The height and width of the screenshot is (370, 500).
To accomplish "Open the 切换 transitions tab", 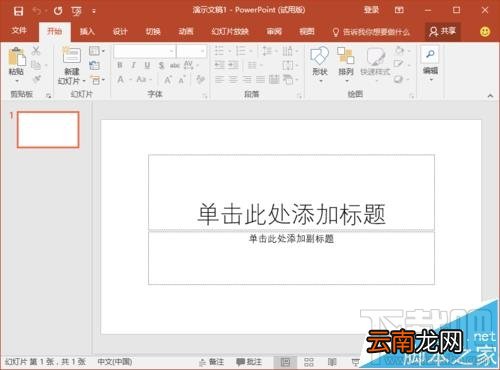I will (x=153, y=31).
